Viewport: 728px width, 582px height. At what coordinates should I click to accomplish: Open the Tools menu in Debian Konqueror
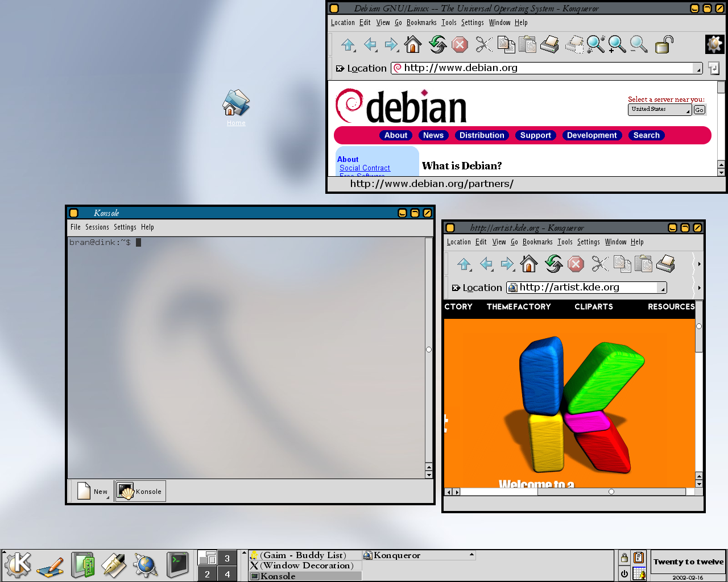tap(449, 23)
